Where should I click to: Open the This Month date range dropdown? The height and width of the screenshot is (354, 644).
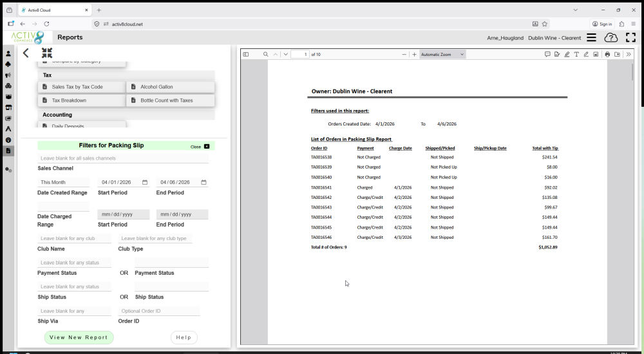[63, 182]
